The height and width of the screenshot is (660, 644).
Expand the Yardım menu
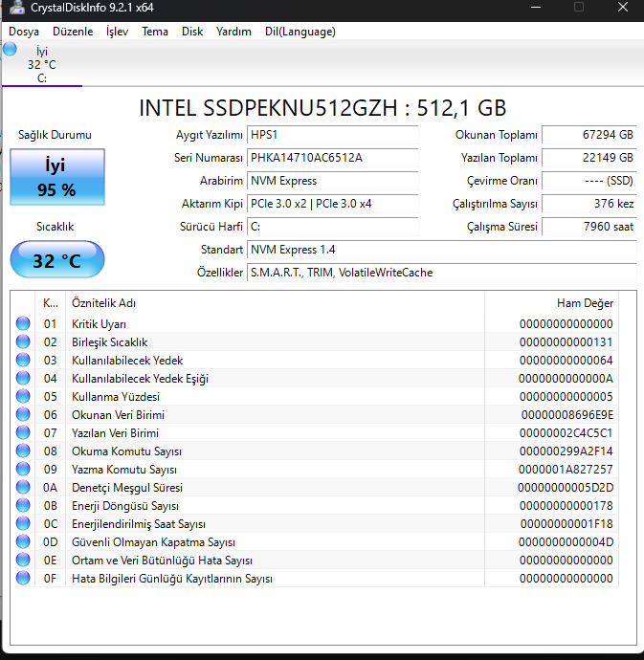(x=233, y=32)
